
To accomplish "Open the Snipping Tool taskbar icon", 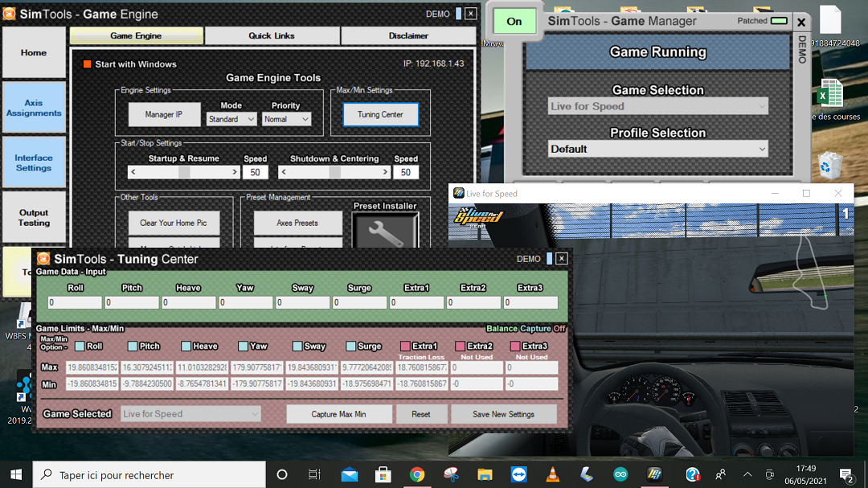I will pyautogui.click(x=451, y=474).
